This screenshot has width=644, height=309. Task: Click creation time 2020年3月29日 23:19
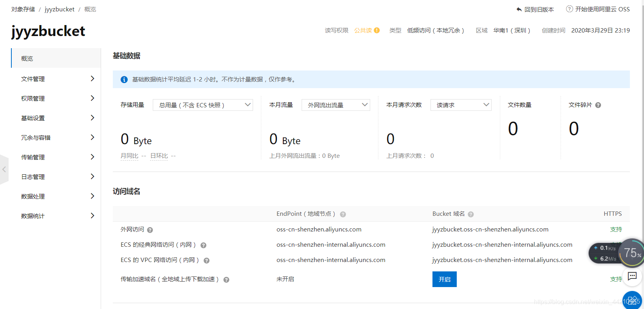601,30
